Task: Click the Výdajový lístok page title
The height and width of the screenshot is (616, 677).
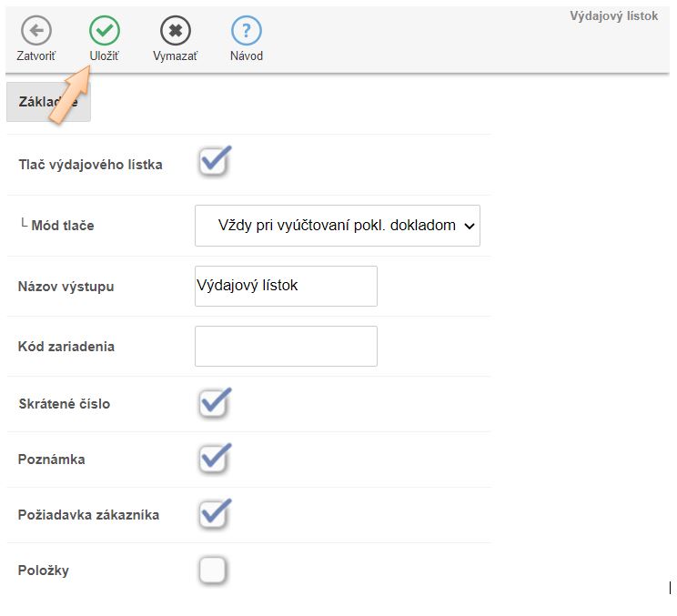Action: 613,16
